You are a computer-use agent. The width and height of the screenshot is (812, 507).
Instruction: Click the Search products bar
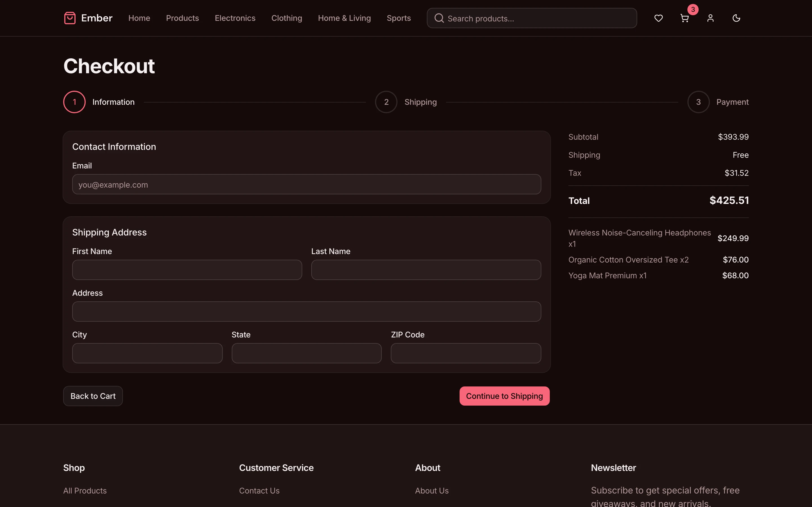click(531, 18)
